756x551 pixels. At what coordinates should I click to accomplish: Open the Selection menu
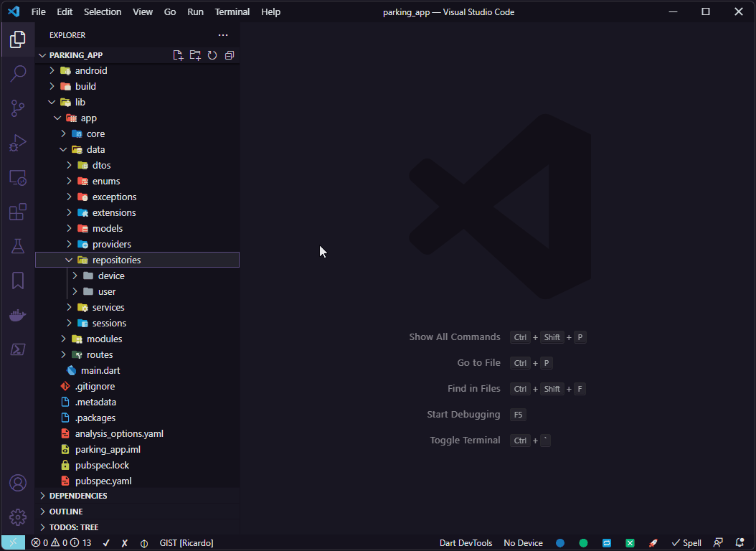103,12
